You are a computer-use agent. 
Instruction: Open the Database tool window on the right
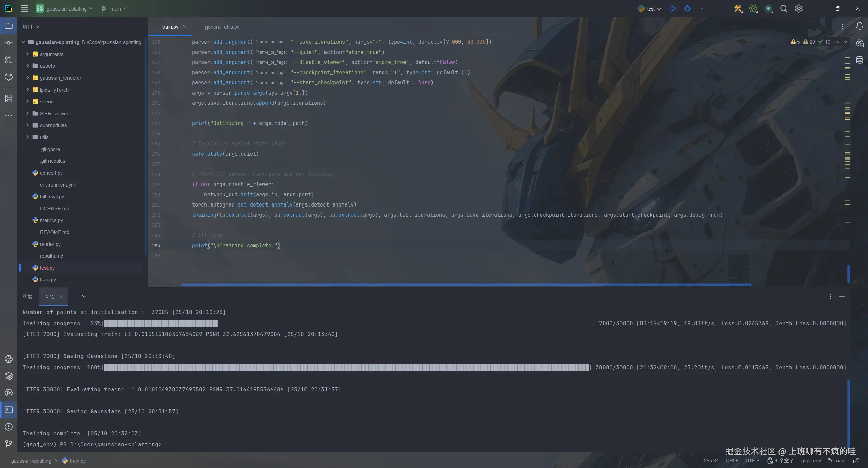[x=860, y=60]
